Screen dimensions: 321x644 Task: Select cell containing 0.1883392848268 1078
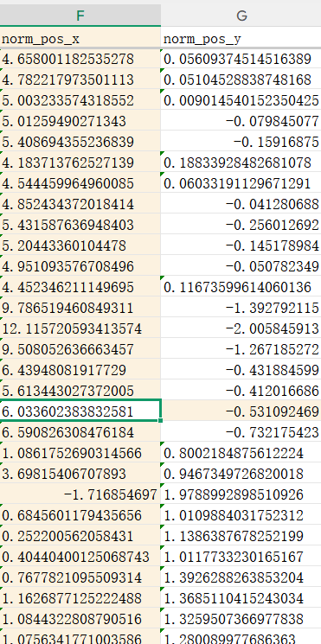241,163
